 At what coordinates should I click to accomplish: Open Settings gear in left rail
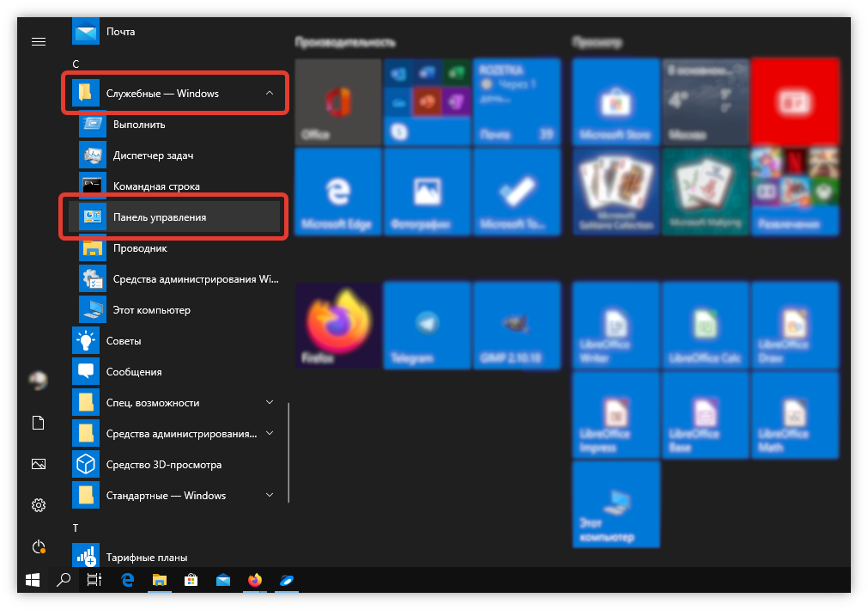coord(39,505)
